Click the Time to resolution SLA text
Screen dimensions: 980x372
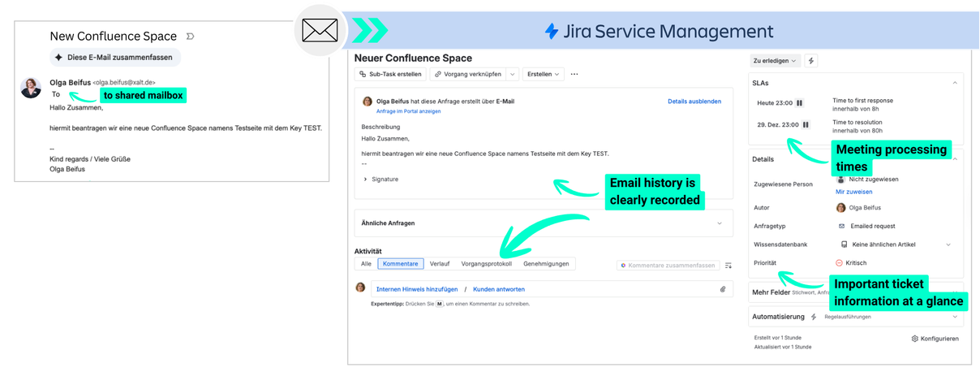point(858,123)
